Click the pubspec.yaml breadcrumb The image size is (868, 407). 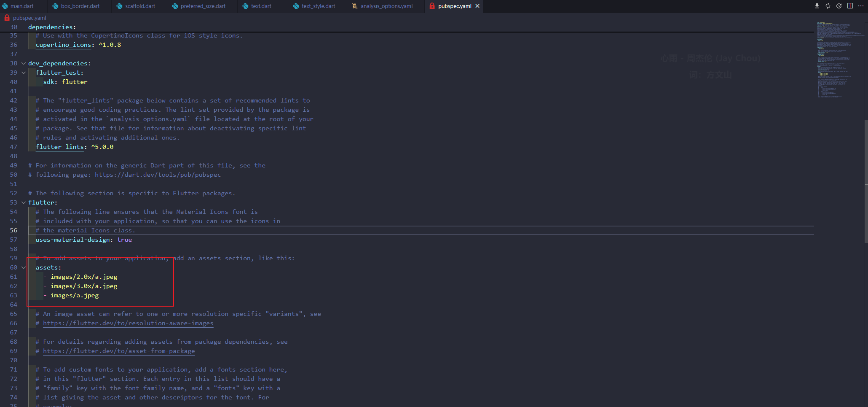pyautogui.click(x=29, y=18)
